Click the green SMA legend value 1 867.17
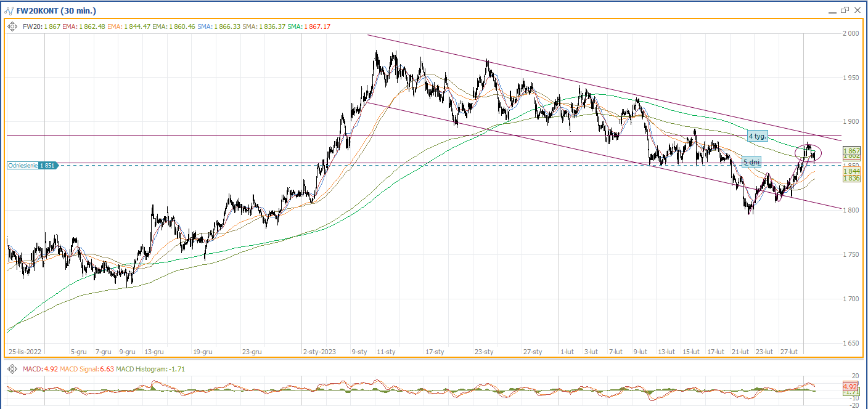The image size is (868, 409). (316, 26)
